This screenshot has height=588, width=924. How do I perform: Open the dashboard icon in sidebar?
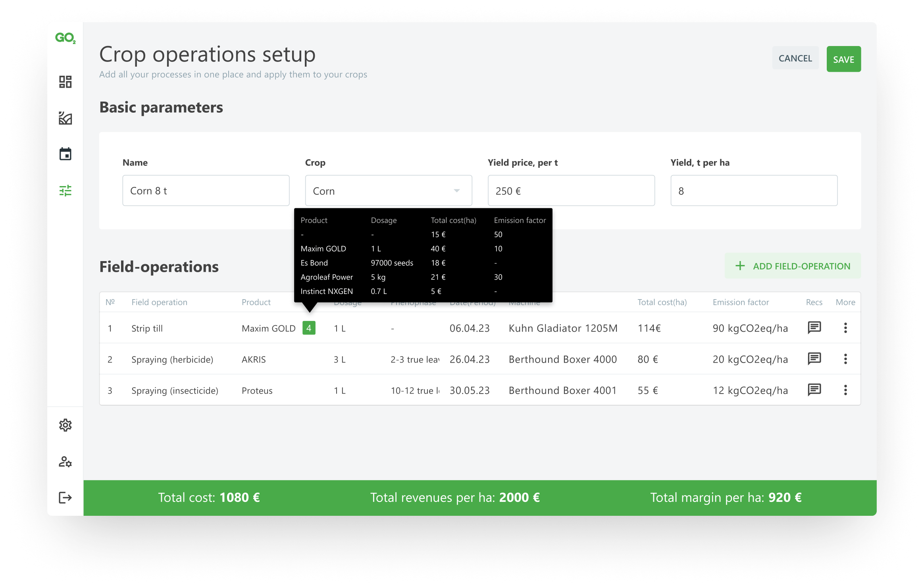(65, 82)
